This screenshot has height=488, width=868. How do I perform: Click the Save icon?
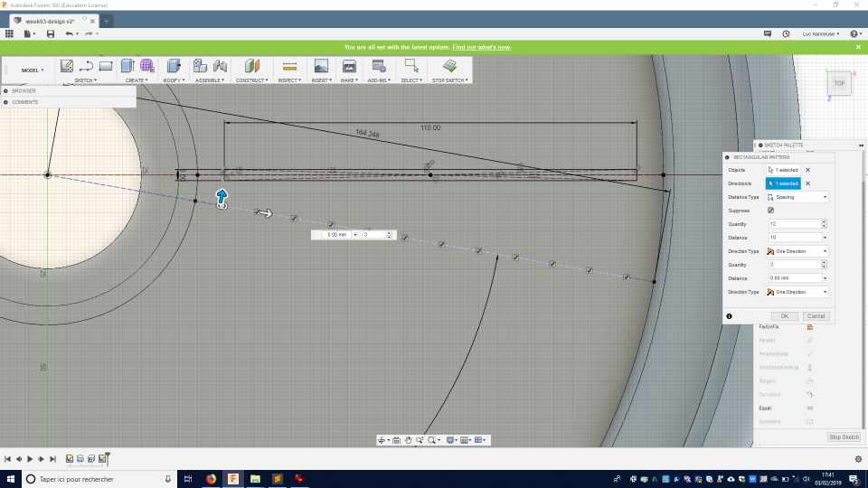[x=51, y=33]
